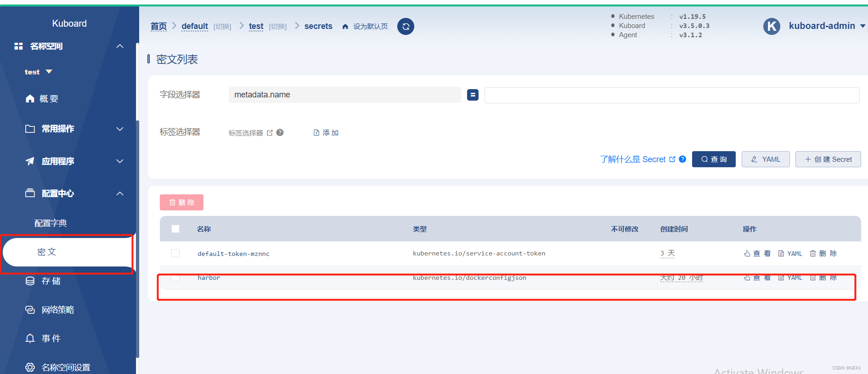Viewport: 868px width, 374px height.
Task: Click the 应用程序 paper-plane icon
Action: [x=30, y=161]
